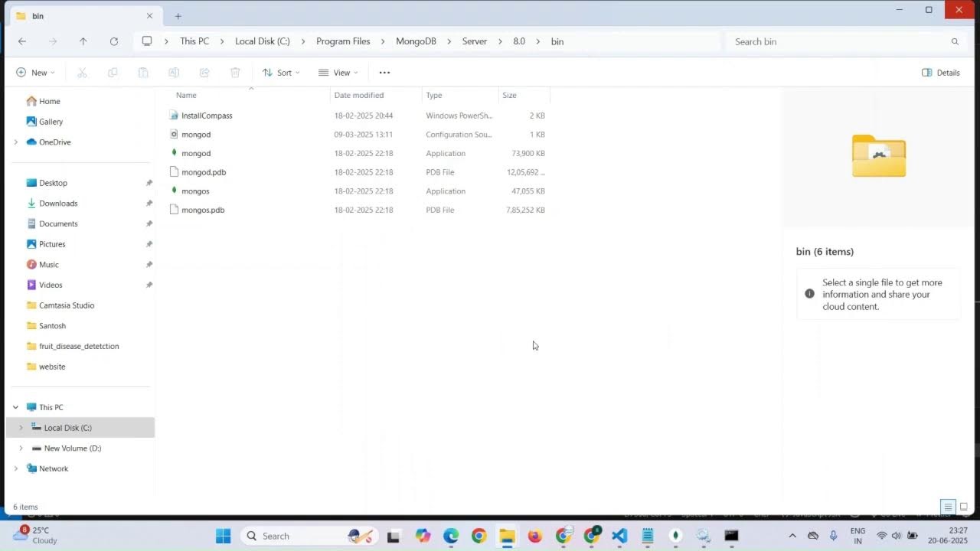The image size is (980, 551).
Task: Expand the OneDrive tree node
Action: [15, 142]
